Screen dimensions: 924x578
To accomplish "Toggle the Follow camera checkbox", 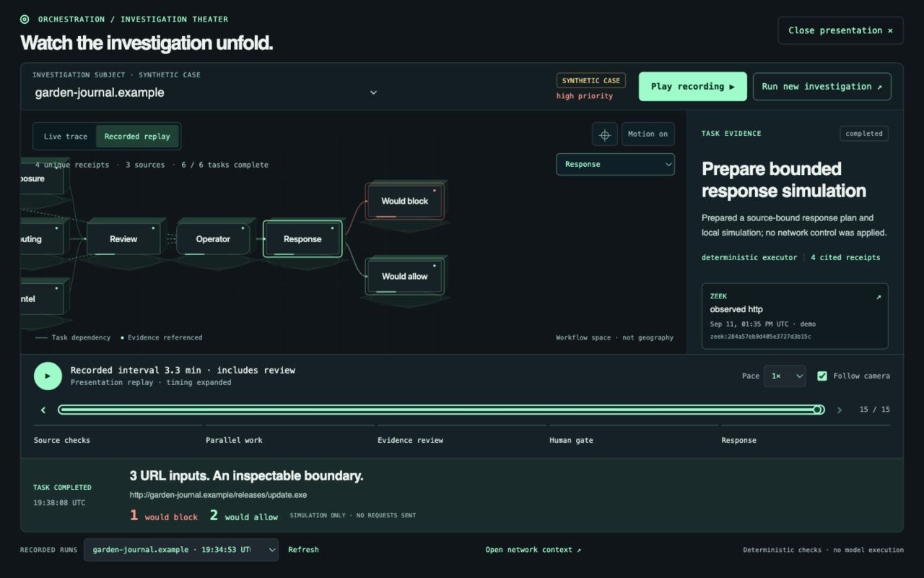I will 821,376.
